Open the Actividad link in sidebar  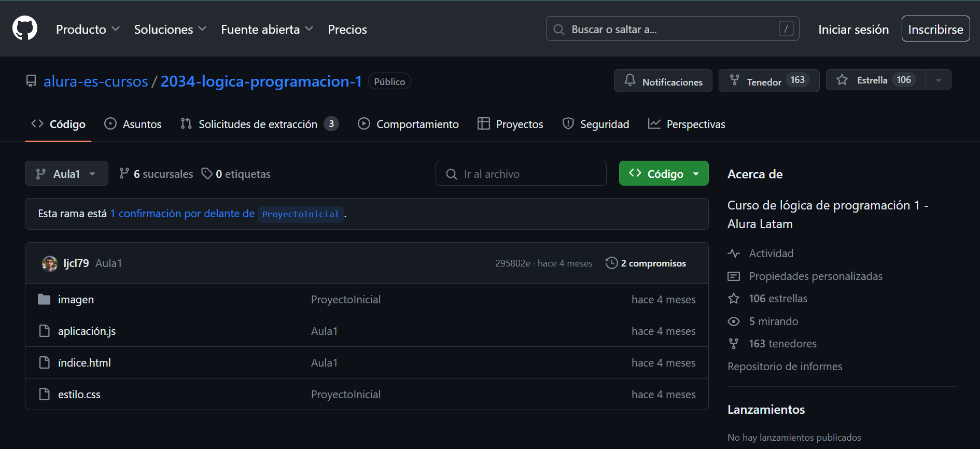tap(761, 254)
